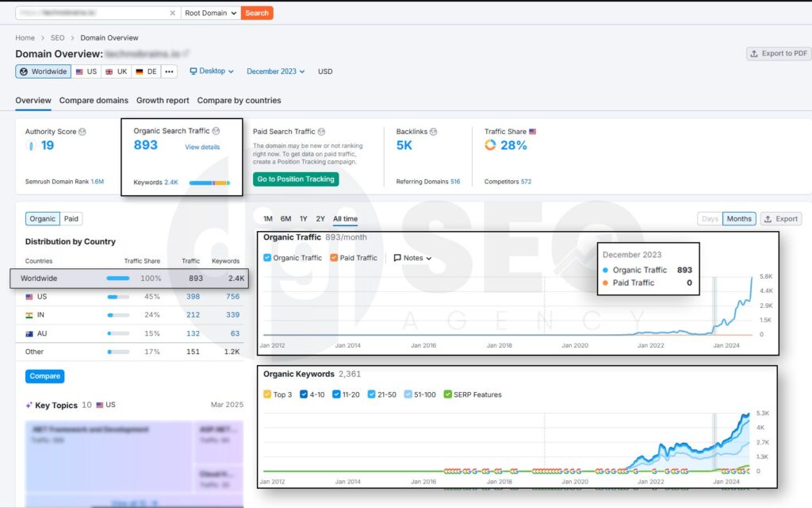This screenshot has width=812, height=508.
Task: Click the Australia flag in the country table
Action: [x=29, y=333]
